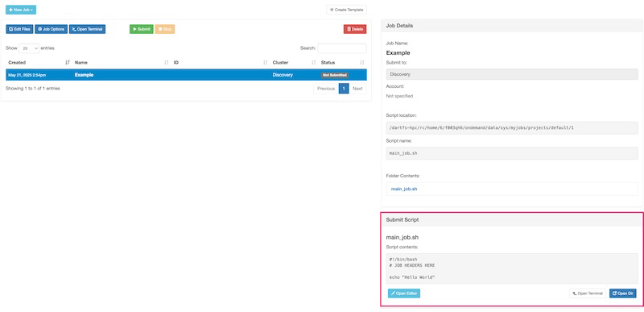Image resolution: width=644 pixels, height=312 pixels.
Task: Open the New Job dropdown
Action: point(21,10)
